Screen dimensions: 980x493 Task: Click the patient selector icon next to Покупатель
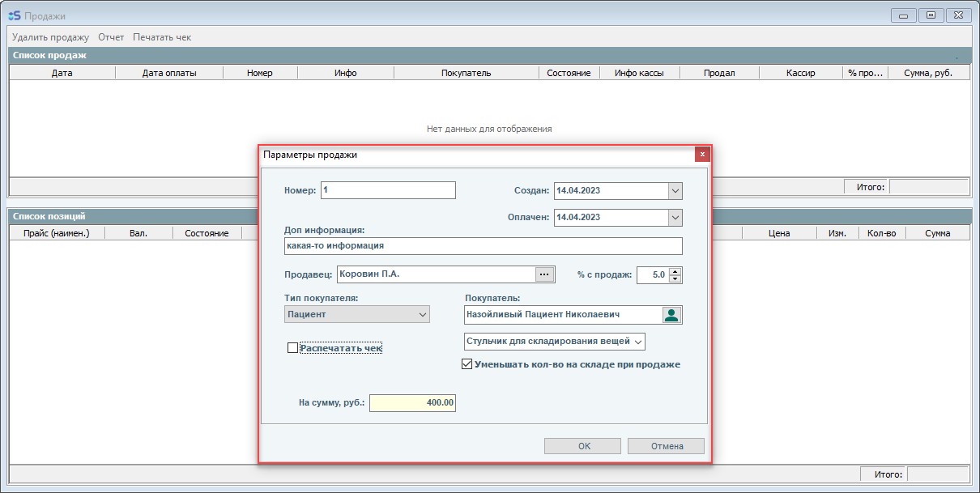click(x=671, y=315)
